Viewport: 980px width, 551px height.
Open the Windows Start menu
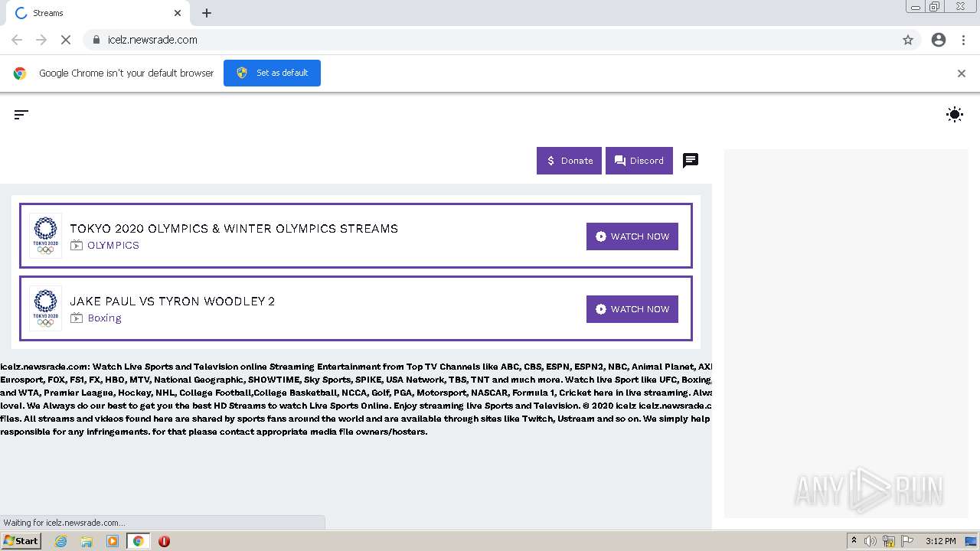[x=21, y=541]
